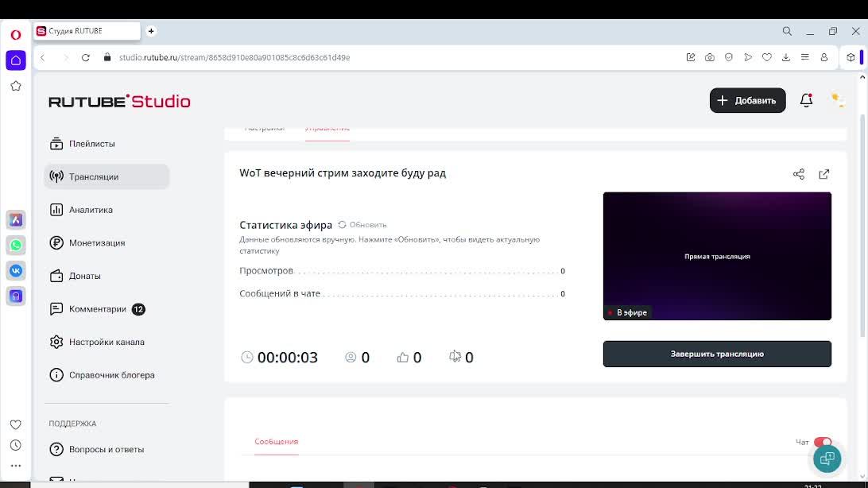Reload the current page
868x488 pixels.
pyautogui.click(x=85, y=57)
